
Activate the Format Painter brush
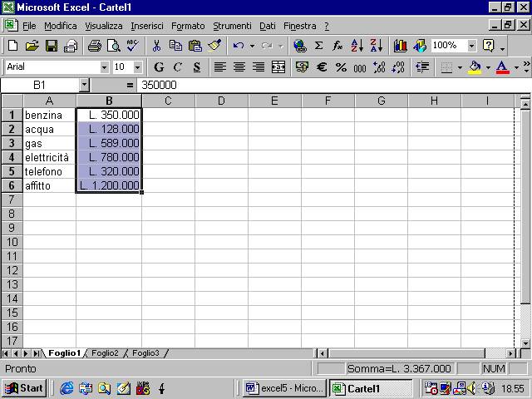214,46
